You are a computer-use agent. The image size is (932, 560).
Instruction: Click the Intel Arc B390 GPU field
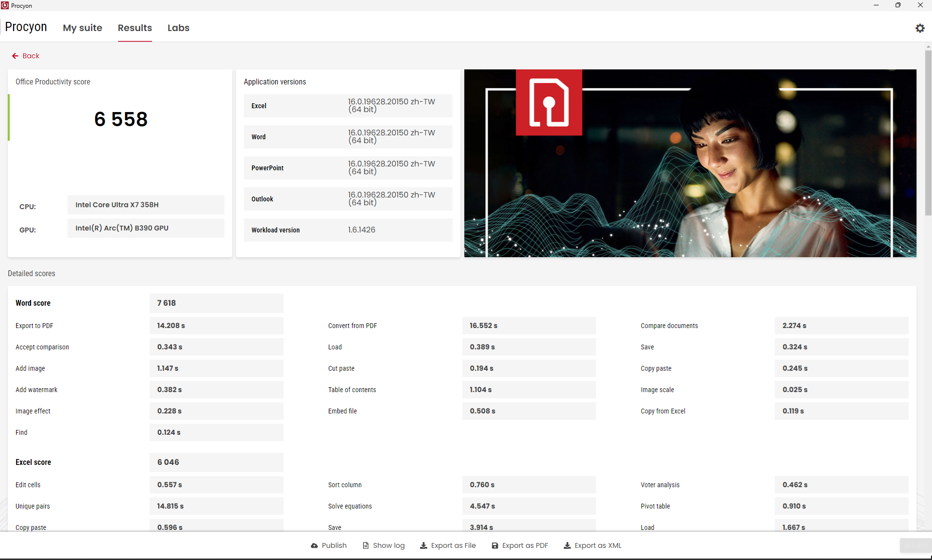[x=146, y=228]
